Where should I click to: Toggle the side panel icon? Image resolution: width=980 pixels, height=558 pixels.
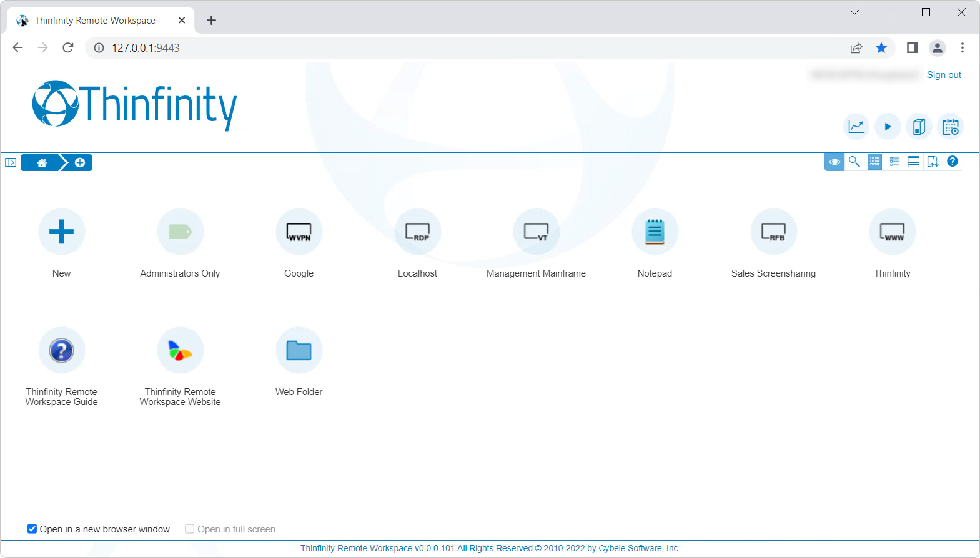click(x=11, y=162)
